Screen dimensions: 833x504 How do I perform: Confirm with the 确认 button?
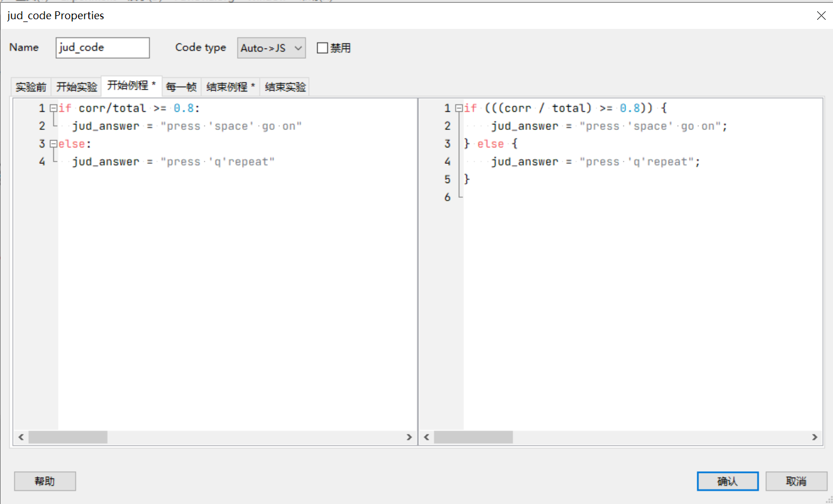(727, 481)
